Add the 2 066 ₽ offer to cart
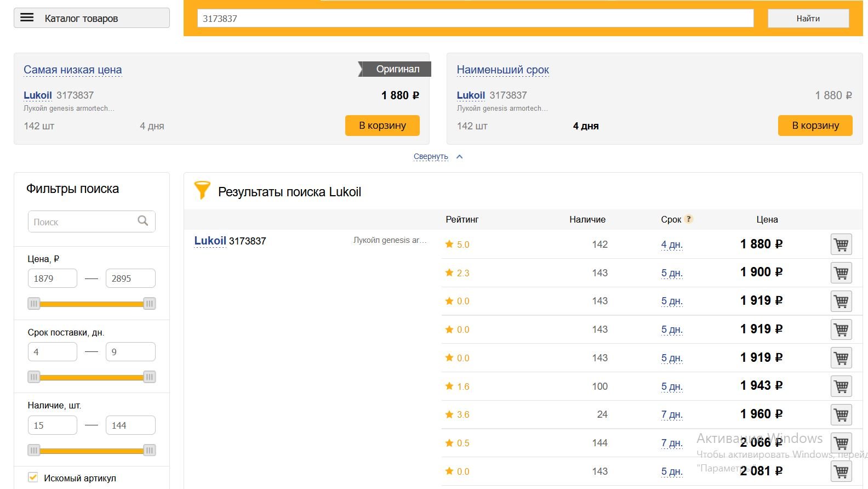This screenshot has width=868, height=489. 841,443
